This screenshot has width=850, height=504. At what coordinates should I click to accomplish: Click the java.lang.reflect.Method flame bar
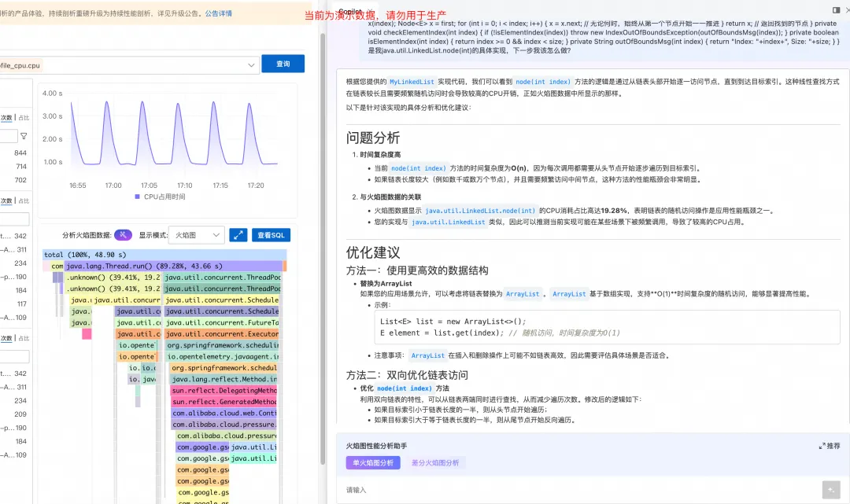[224, 380]
